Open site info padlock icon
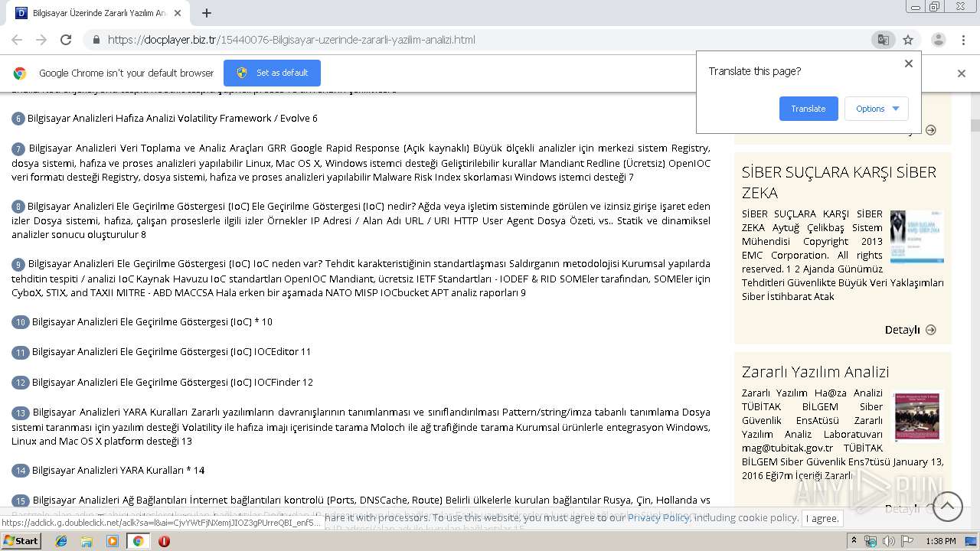980x551 pixels. tap(96, 40)
